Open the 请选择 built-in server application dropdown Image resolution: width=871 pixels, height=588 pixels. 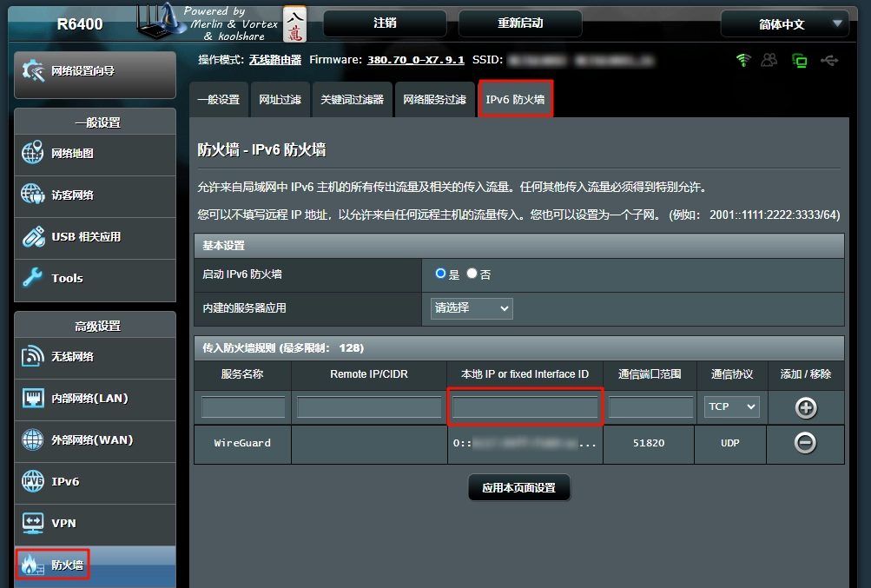click(471, 308)
